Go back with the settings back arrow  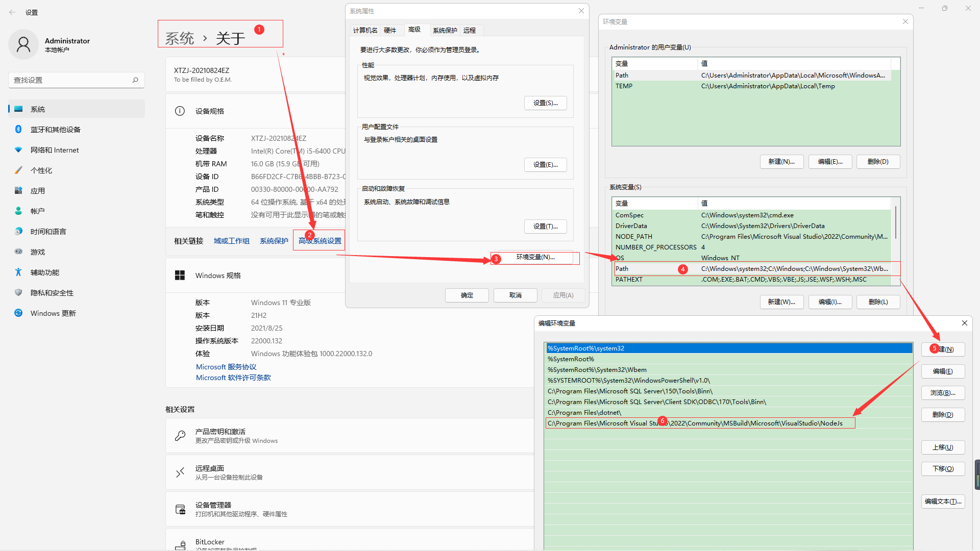pos(12,12)
